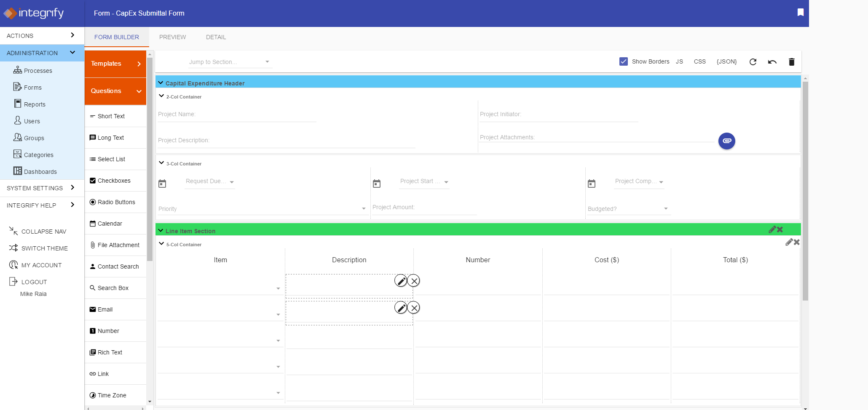Click the undo arrow icon
Screen dimensions: 868x410
772,62
